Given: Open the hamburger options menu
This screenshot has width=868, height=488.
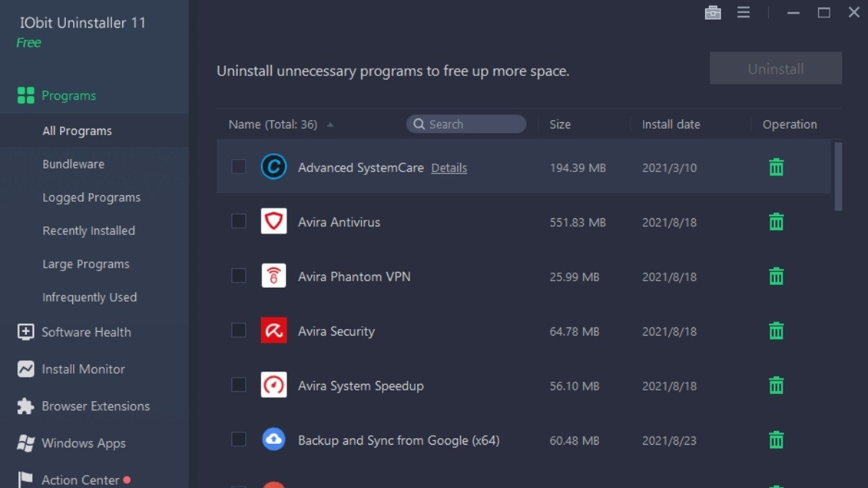Looking at the screenshot, I should pyautogui.click(x=744, y=13).
